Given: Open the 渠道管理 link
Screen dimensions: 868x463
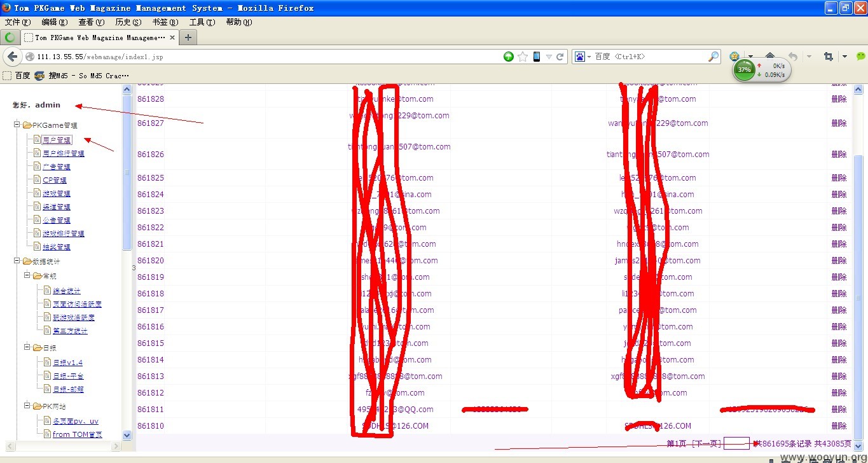Looking at the screenshot, I should (x=57, y=207).
